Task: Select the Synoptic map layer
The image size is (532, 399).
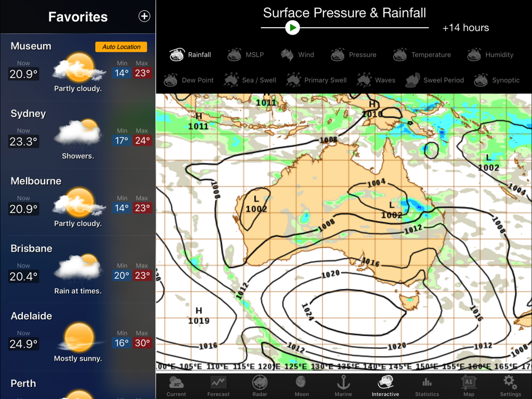Action: [x=497, y=80]
